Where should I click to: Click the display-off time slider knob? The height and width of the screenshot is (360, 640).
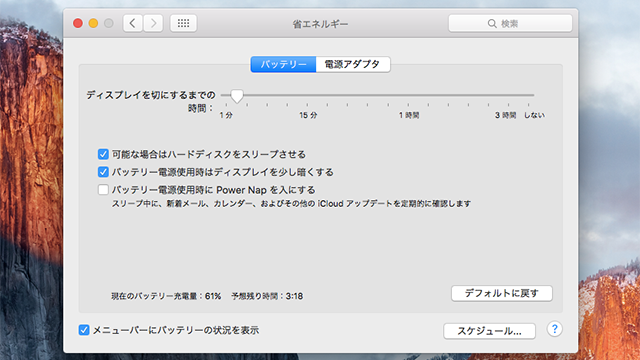coord(237,96)
